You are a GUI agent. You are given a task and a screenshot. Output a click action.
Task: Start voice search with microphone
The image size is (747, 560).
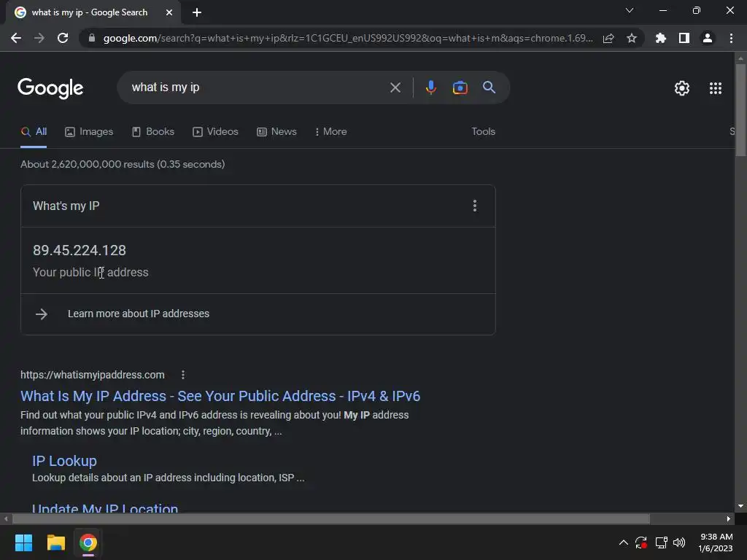pos(430,87)
